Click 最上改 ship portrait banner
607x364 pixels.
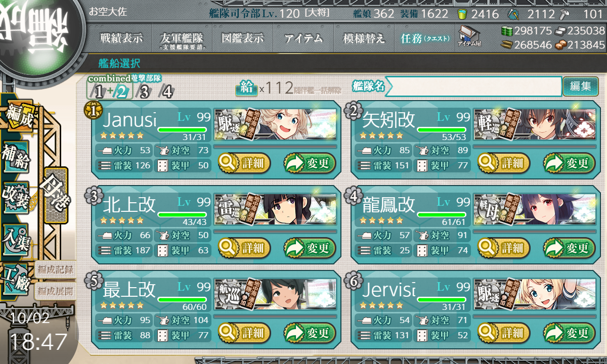point(276,294)
